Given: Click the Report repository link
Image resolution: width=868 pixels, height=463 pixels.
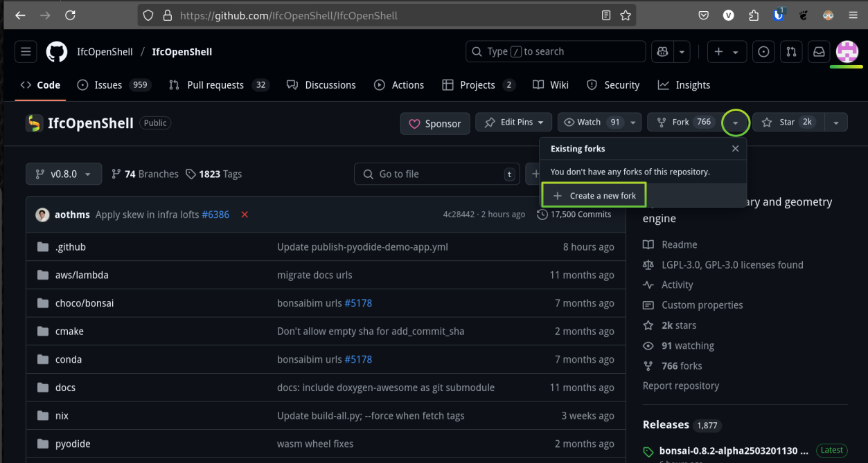Looking at the screenshot, I should pyautogui.click(x=681, y=386).
